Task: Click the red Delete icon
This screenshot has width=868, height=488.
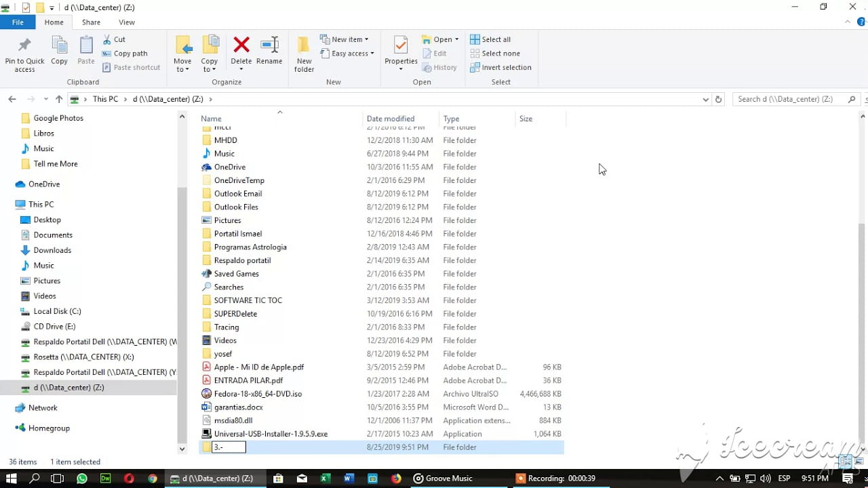Action: pyautogui.click(x=241, y=45)
